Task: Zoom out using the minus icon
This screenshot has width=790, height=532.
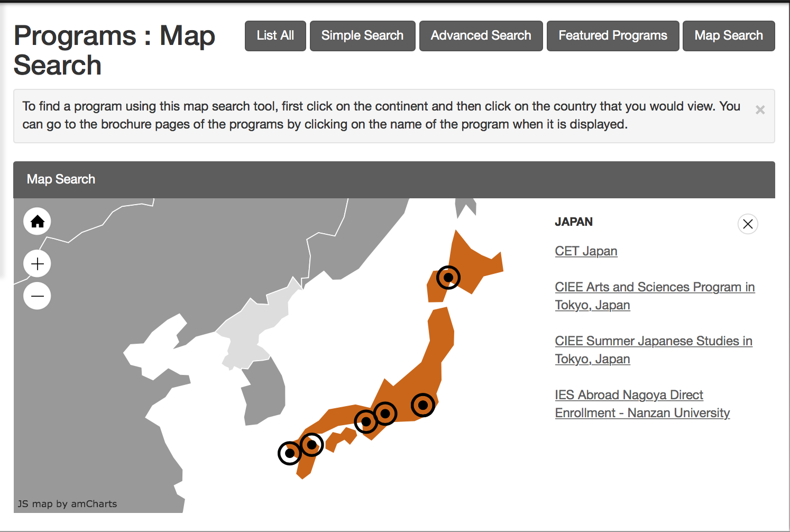Action: [37, 296]
